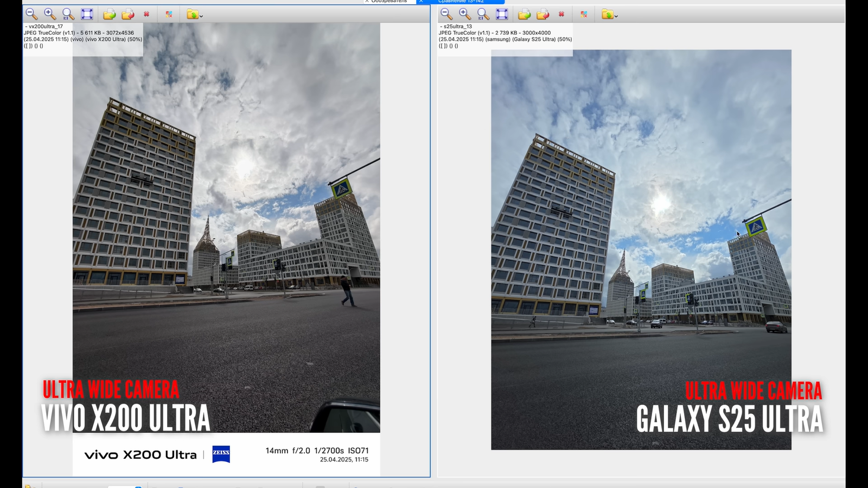The image size is (868, 488).
Task: Set right pane image to 1:1 zoom
Action: click(483, 14)
